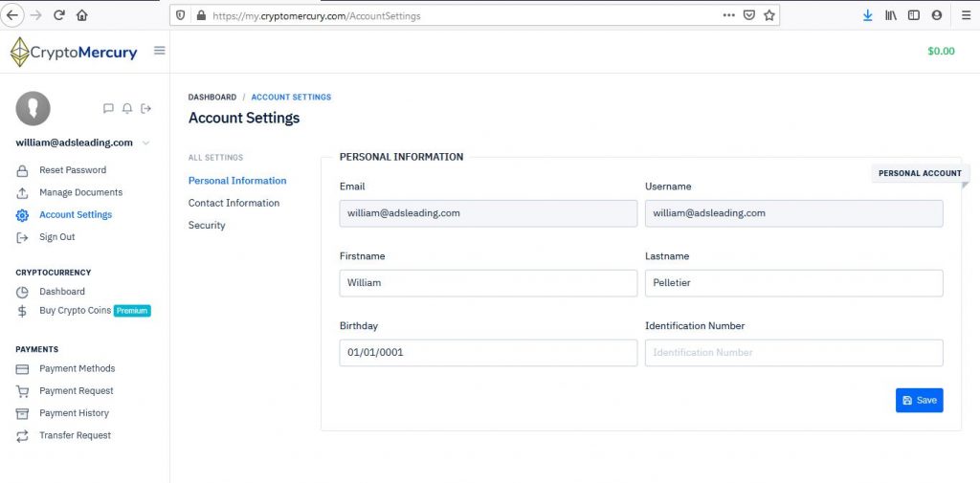
Task: Click the blue Save button
Action: pyautogui.click(x=919, y=401)
